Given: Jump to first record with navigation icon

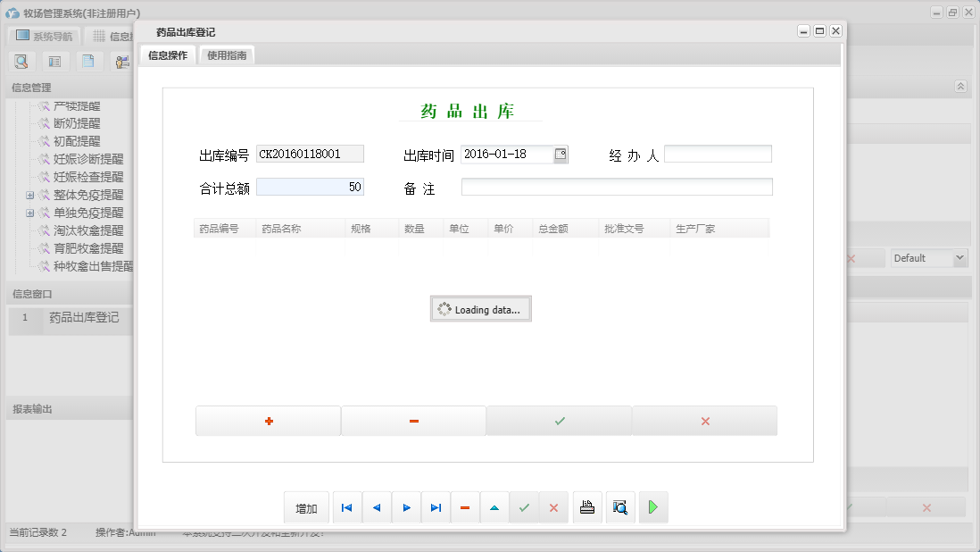Looking at the screenshot, I should coord(346,506).
